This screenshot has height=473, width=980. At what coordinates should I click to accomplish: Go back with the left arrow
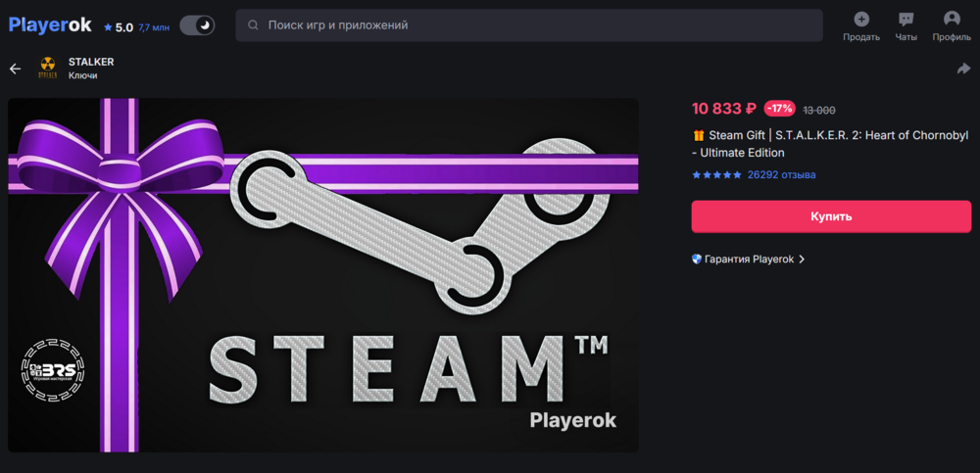(15, 69)
